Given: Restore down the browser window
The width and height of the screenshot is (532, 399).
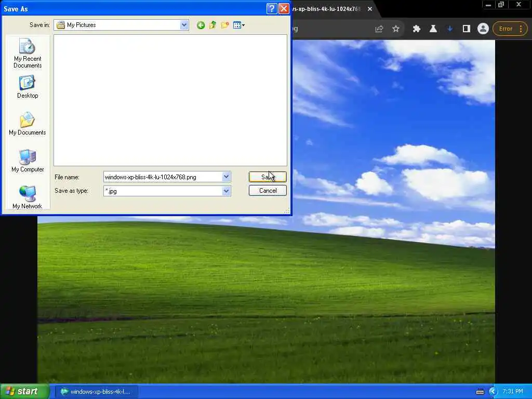Looking at the screenshot, I should pos(501,5).
